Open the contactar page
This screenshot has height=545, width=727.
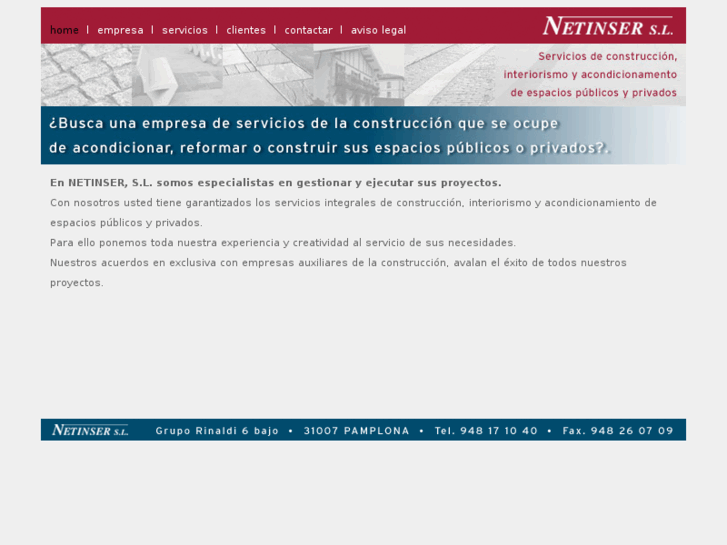pos(309,30)
